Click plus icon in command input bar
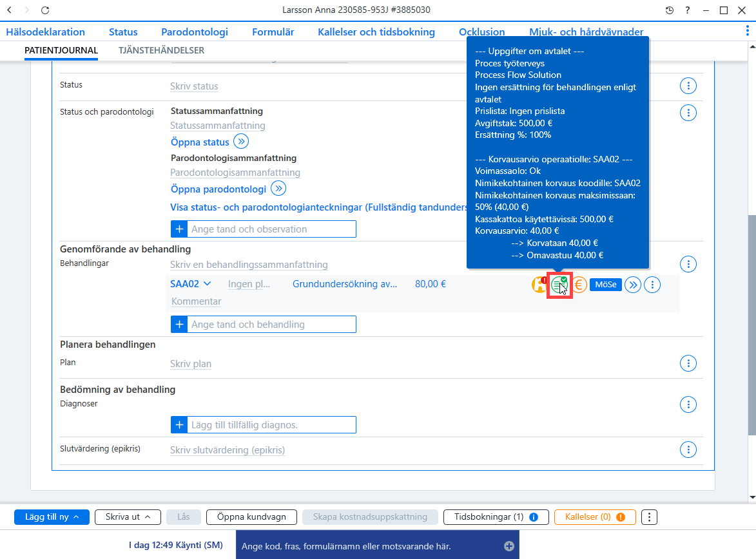Screen dimensions: 756x559 pyautogui.click(x=509, y=546)
